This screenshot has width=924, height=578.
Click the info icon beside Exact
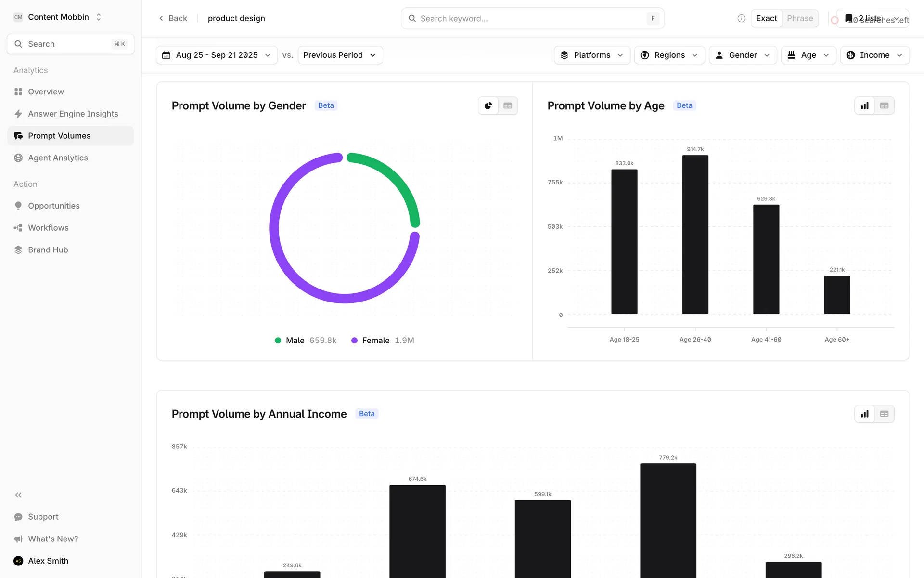click(x=741, y=18)
